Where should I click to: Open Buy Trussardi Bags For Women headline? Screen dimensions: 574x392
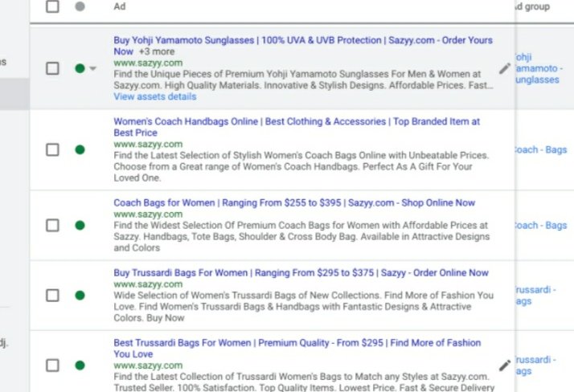[301, 273]
